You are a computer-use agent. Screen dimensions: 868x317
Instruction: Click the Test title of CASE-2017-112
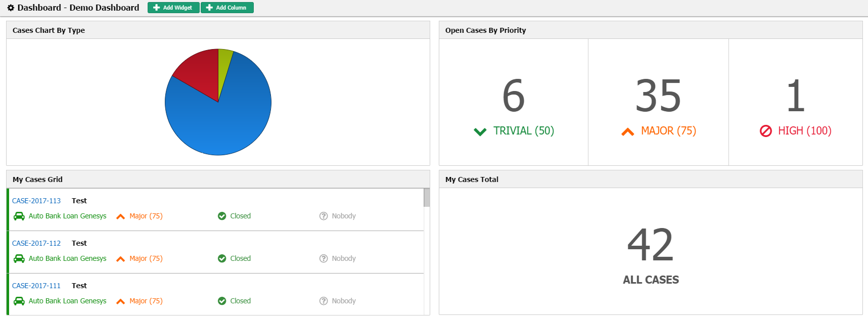coord(79,243)
